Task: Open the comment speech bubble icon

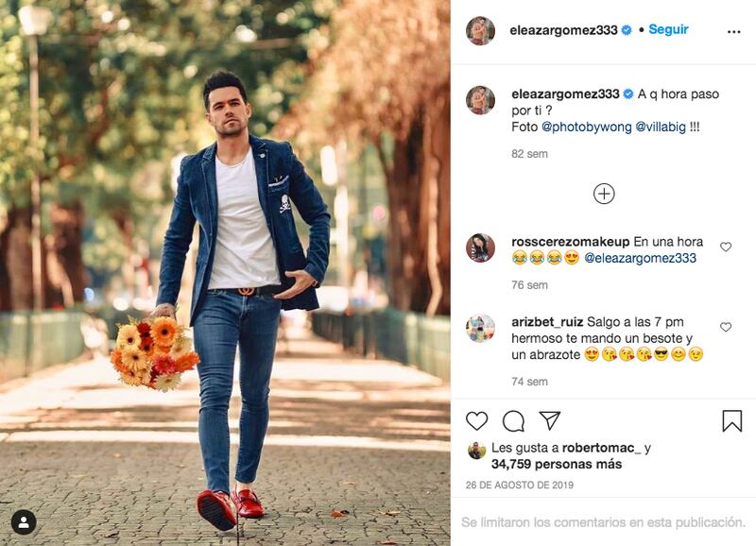Action: coord(513,420)
